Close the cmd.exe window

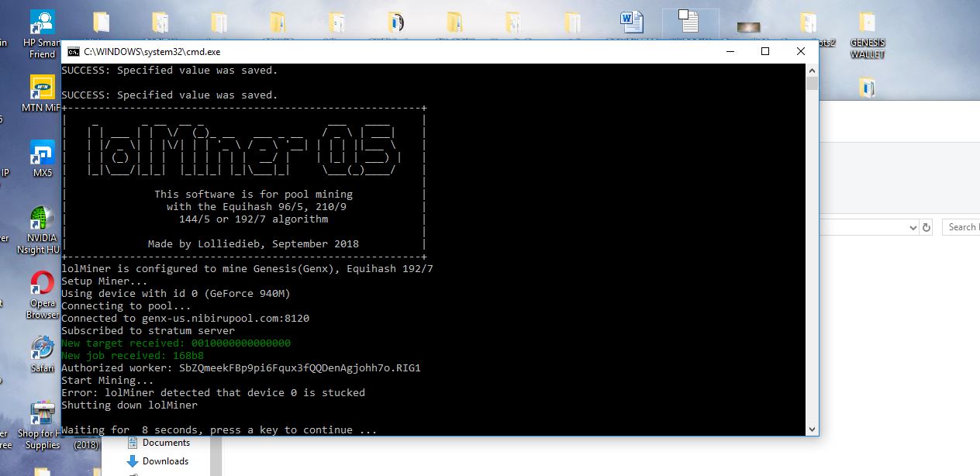pos(801,51)
